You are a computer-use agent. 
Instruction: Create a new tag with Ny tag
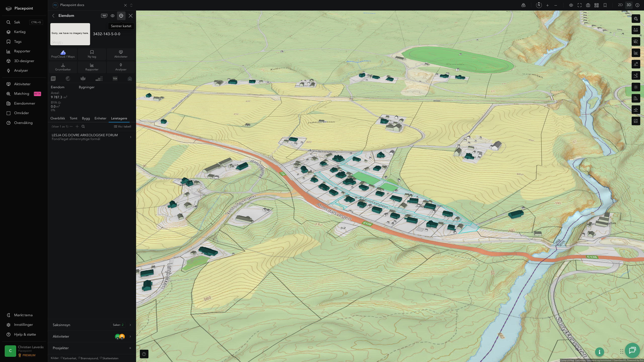pos(92,54)
